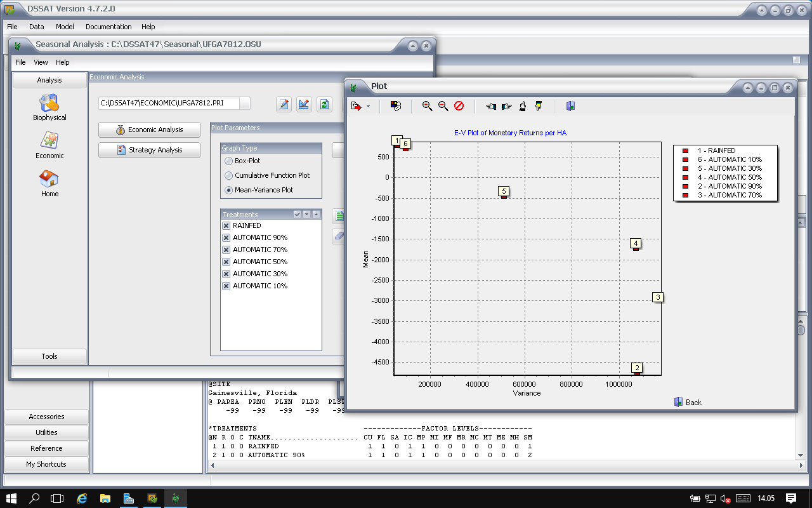This screenshot has height=508, width=812.
Task: Click the zoom out magnifier icon
Action: click(443, 106)
